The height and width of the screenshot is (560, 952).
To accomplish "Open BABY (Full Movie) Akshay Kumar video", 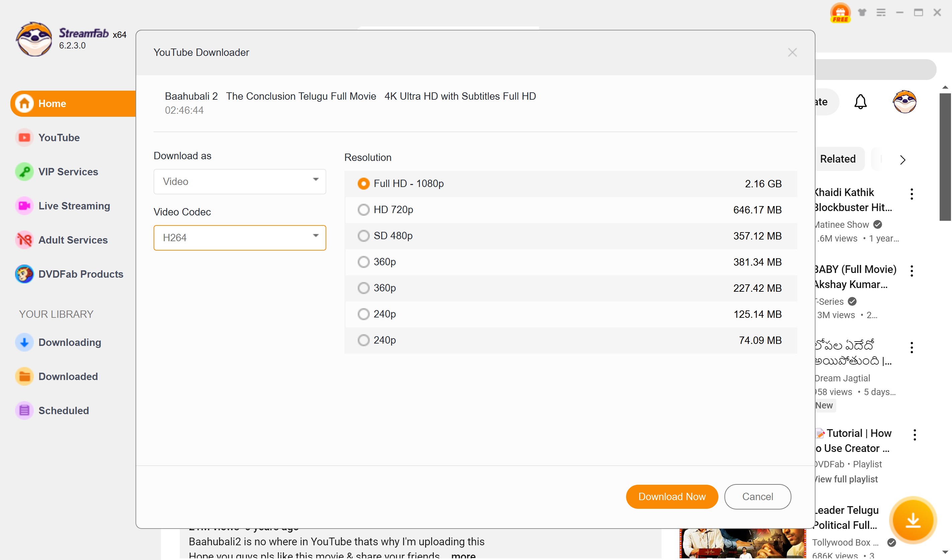I will click(x=855, y=276).
